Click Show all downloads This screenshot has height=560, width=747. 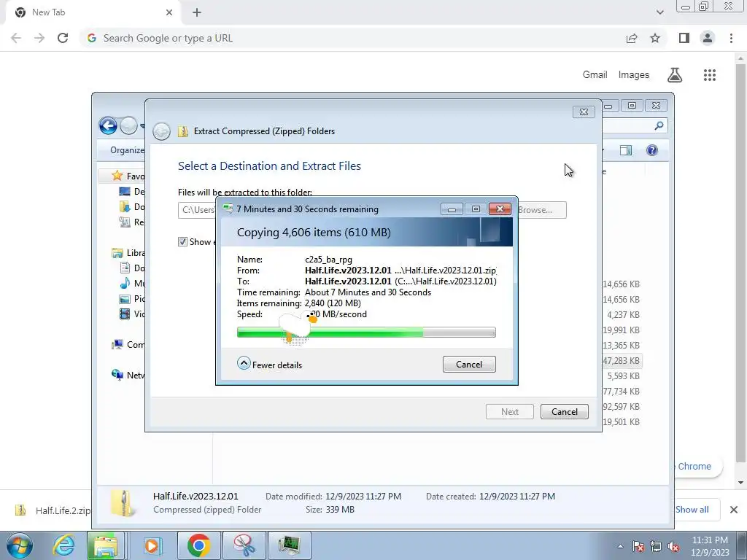click(692, 510)
